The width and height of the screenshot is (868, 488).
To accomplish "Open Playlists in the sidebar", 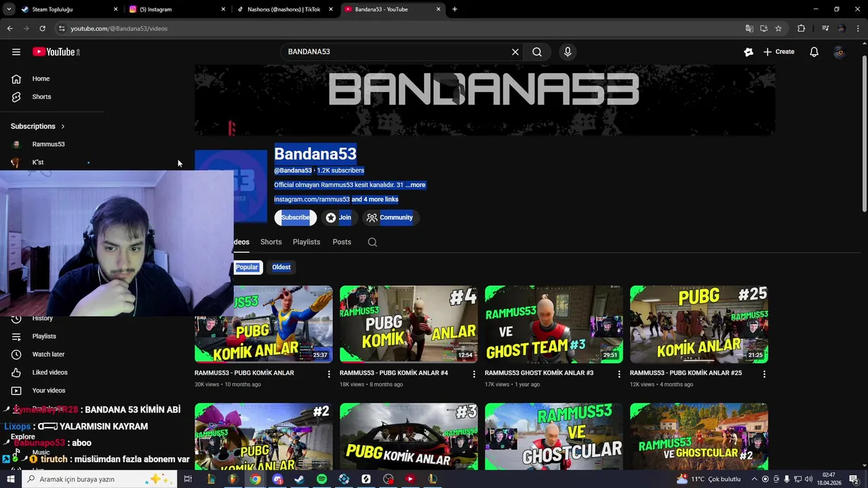I will pyautogui.click(x=44, y=336).
